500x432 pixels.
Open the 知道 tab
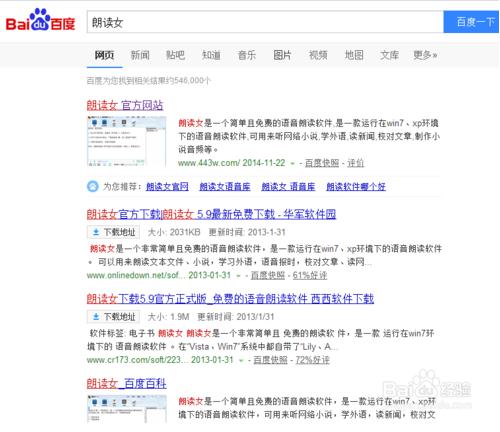pyautogui.click(x=211, y=55)
